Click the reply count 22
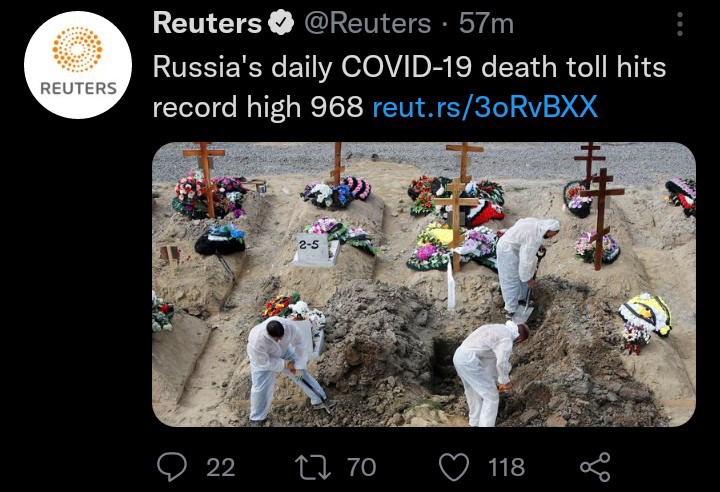 (x=220, y=467)
